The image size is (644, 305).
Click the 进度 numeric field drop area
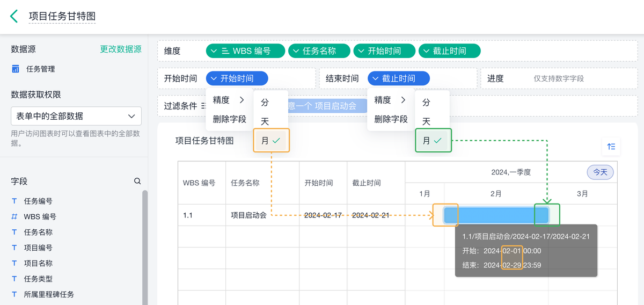(x=558, y=78)
